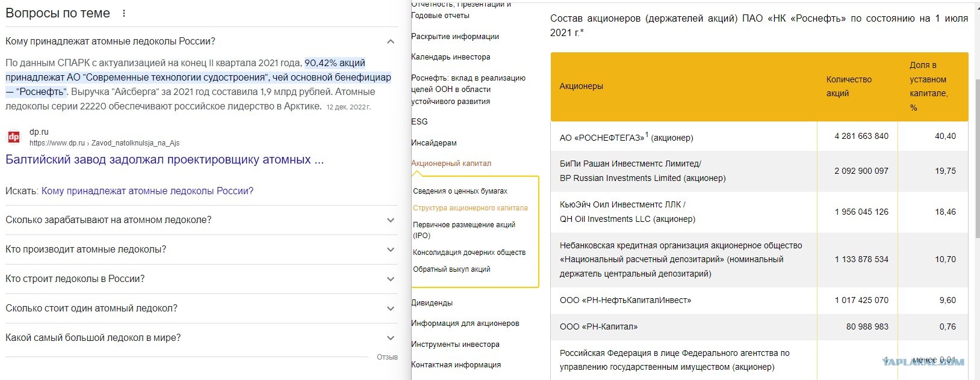Open Первичное размещение акций (IPO) item
This screenshot has width=980, height=380.
point(464,230)
